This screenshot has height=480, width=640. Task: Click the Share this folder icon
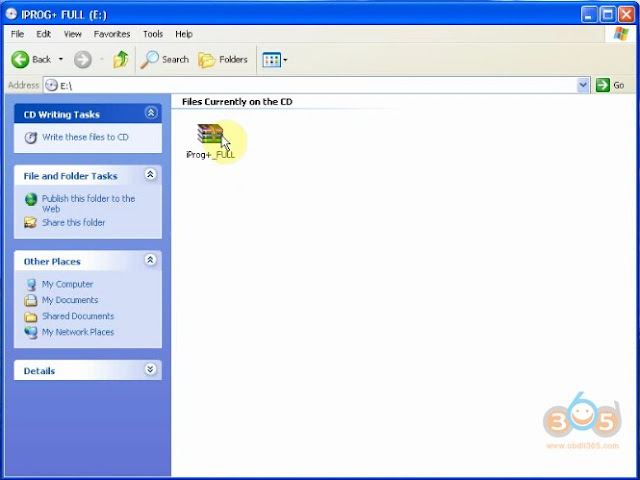tap(31, 222)
